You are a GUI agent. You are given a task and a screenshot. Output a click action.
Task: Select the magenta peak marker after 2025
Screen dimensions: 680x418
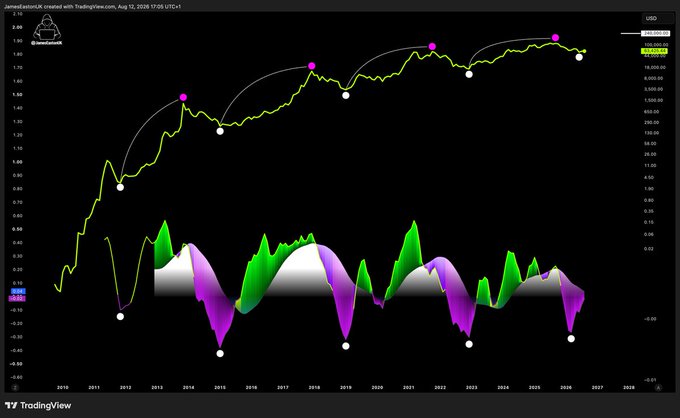pyautogui.click(x=556, y=38)
